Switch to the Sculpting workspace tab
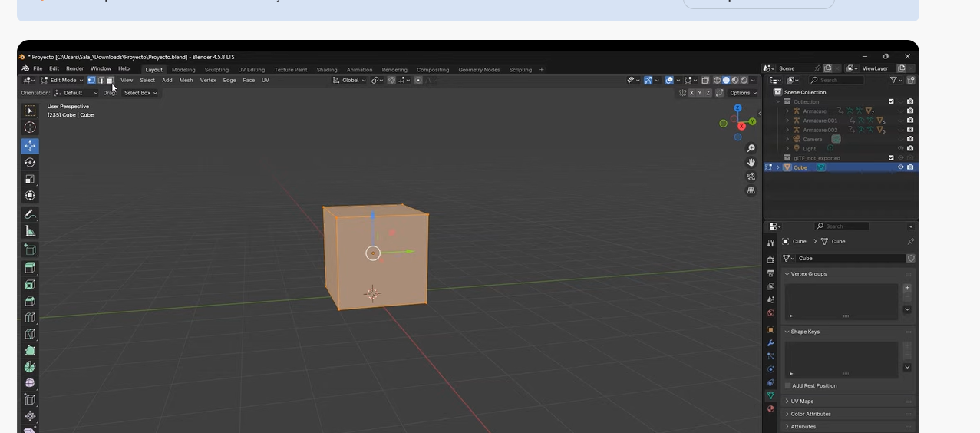The image size is (980, 433). 216,70
